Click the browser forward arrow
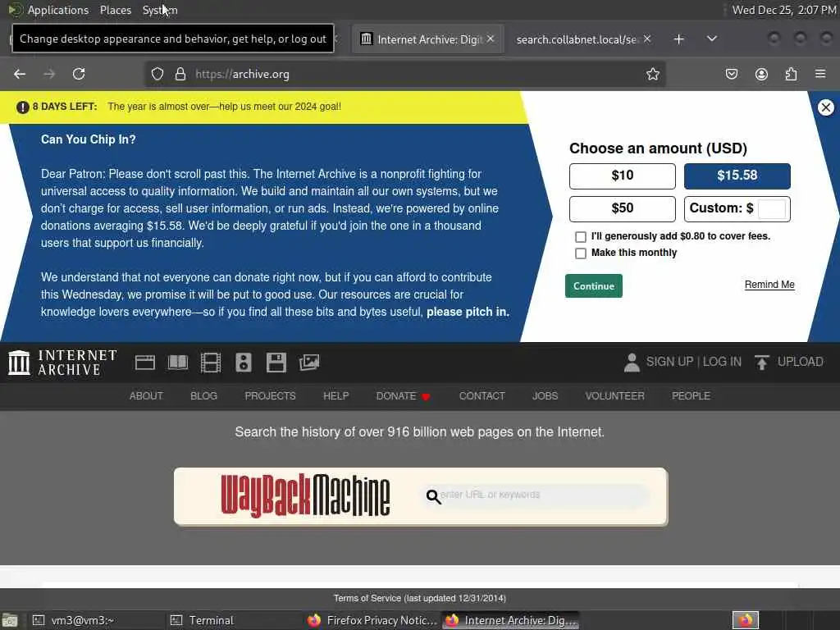This screenshot has height=630, width=840. coord(49,74)
